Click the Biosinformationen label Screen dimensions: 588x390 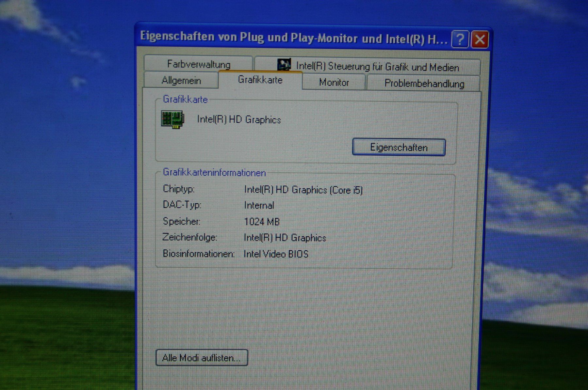[199, 253]
